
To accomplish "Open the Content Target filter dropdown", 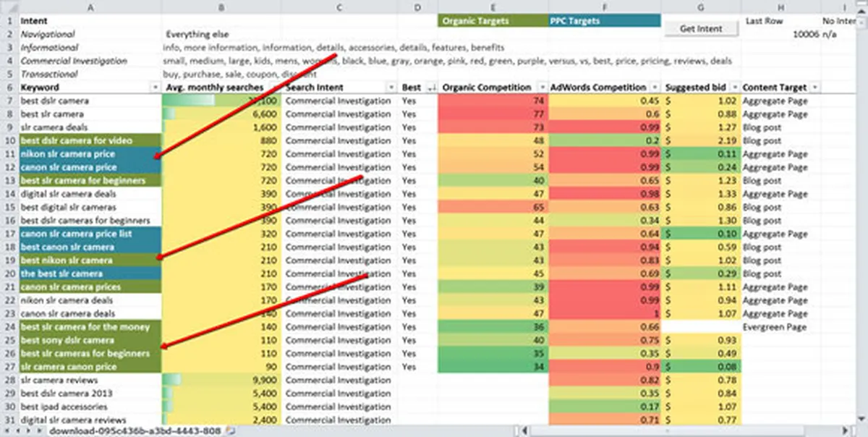I will tap(815, 88).
